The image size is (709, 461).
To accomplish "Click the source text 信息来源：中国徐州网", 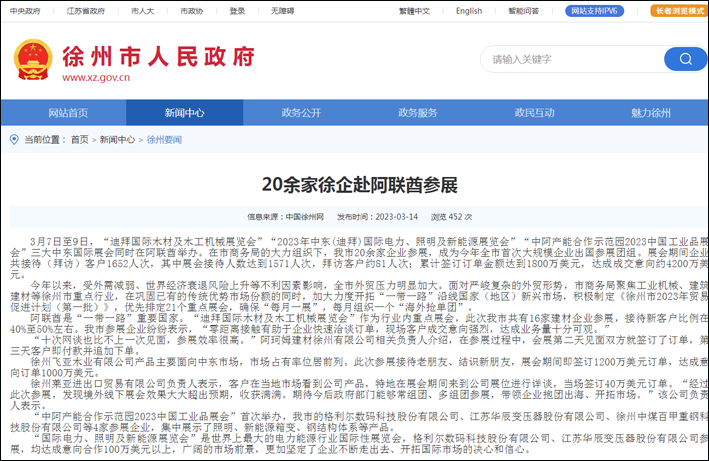I will 285,217.
